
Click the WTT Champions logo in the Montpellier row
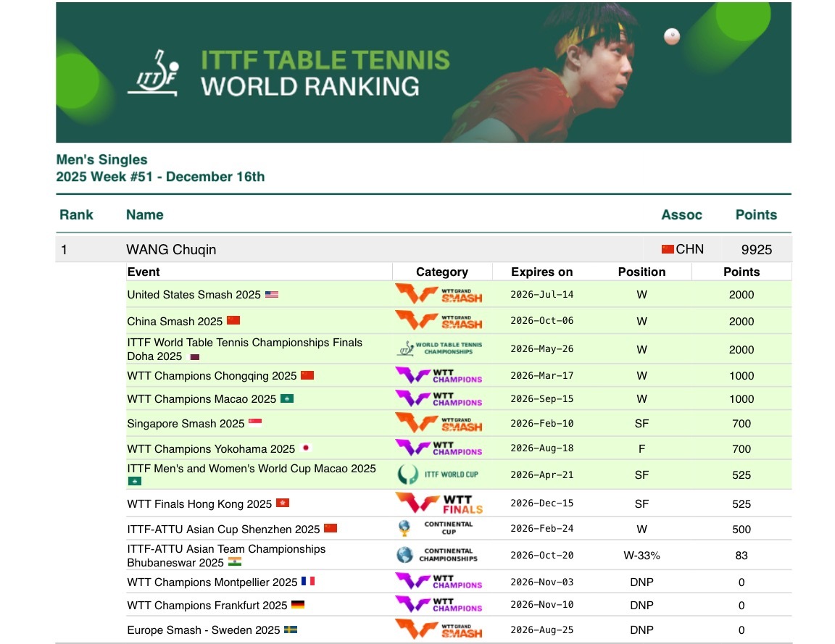pyautogui.click(x=439, y=581)
